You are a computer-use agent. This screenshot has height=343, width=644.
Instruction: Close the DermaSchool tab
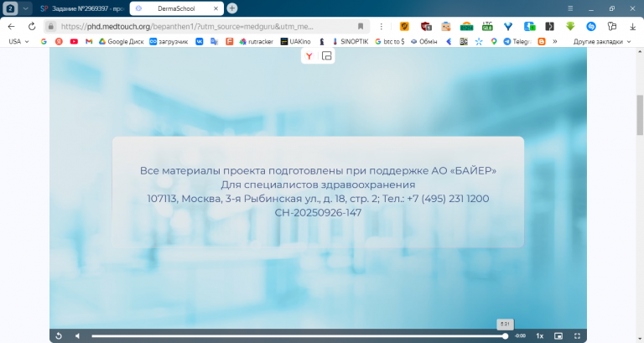[x=216, y=8]
